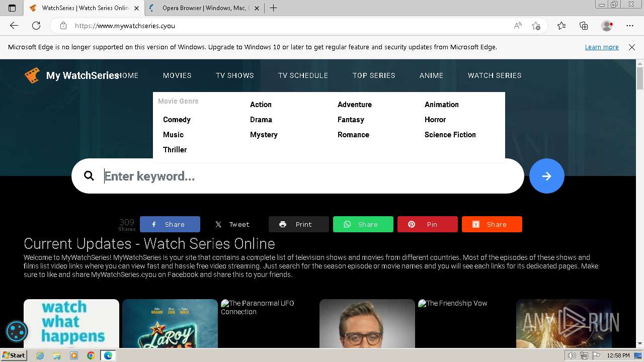Screen dimensions: 644x362
Task: Click the My WatchSeries film reel logo
Action: pos(32,75)
